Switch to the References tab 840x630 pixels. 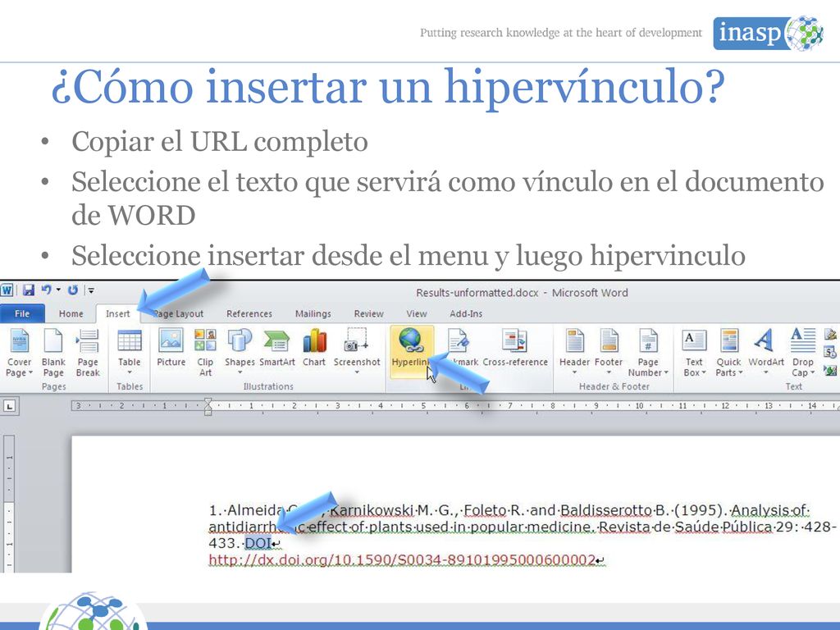click(x=249, y=313)
